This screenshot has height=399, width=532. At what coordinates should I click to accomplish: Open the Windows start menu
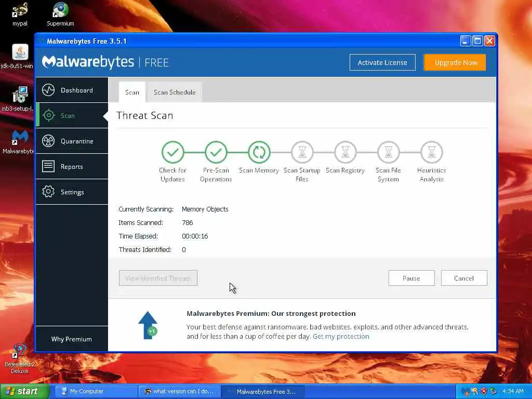tap(25, 391)
